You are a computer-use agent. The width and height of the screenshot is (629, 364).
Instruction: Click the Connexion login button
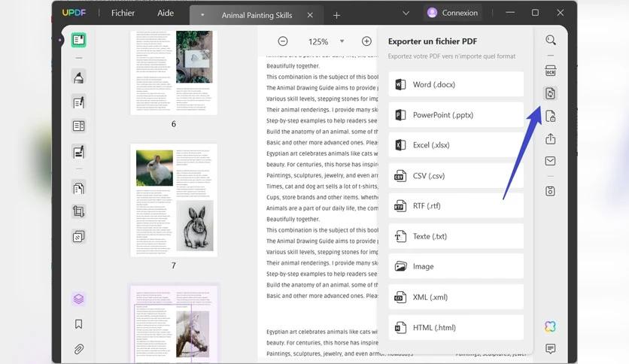453,13
